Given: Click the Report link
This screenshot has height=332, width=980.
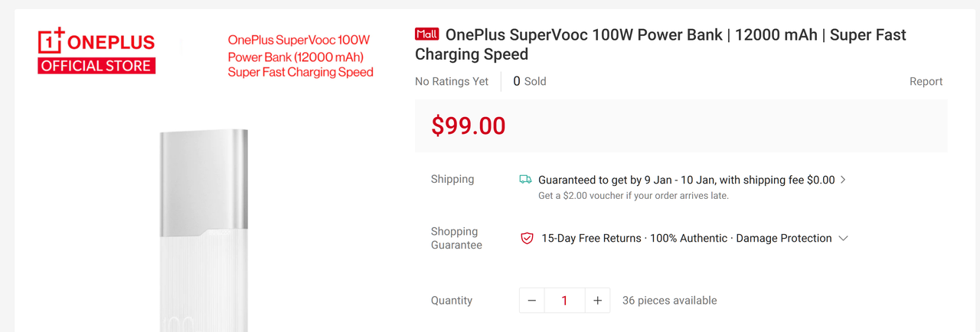Looking at the screenshot, I should pyautogui.click(x=926, y=82).
